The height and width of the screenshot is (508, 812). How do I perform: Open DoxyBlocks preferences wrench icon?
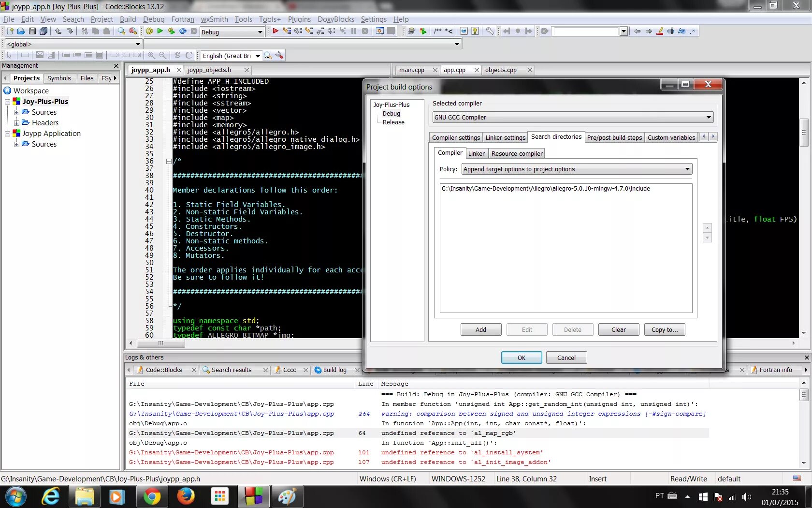pyautogui.click(x=490, y=31)
